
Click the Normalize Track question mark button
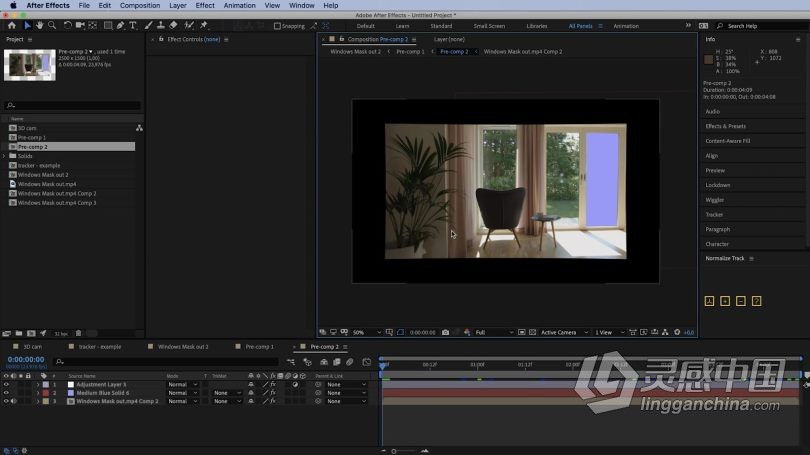tap(756, 301)
